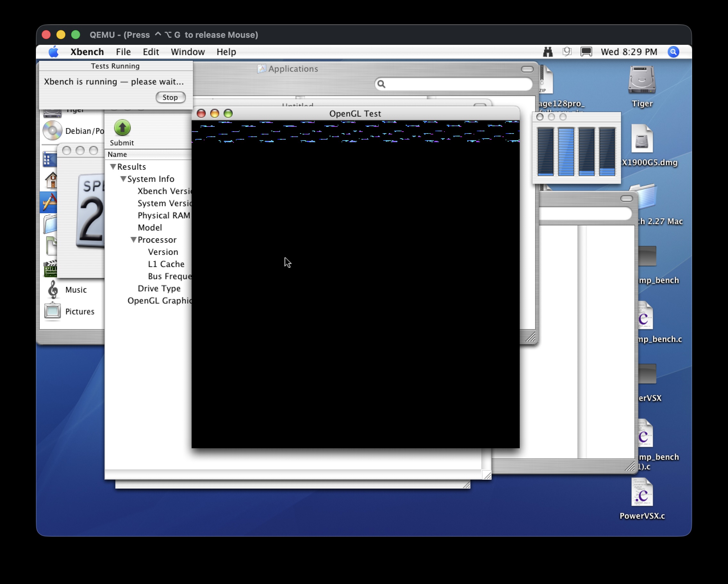The image size is (728, 584).
Task: Select the zip archive icon on desktop
Action: (x=546, y=80)
